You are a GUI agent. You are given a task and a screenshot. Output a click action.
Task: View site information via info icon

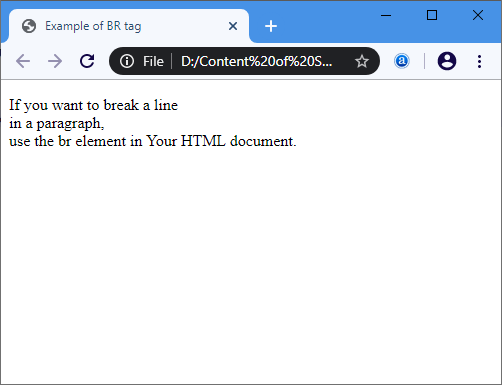click(127, 61)
